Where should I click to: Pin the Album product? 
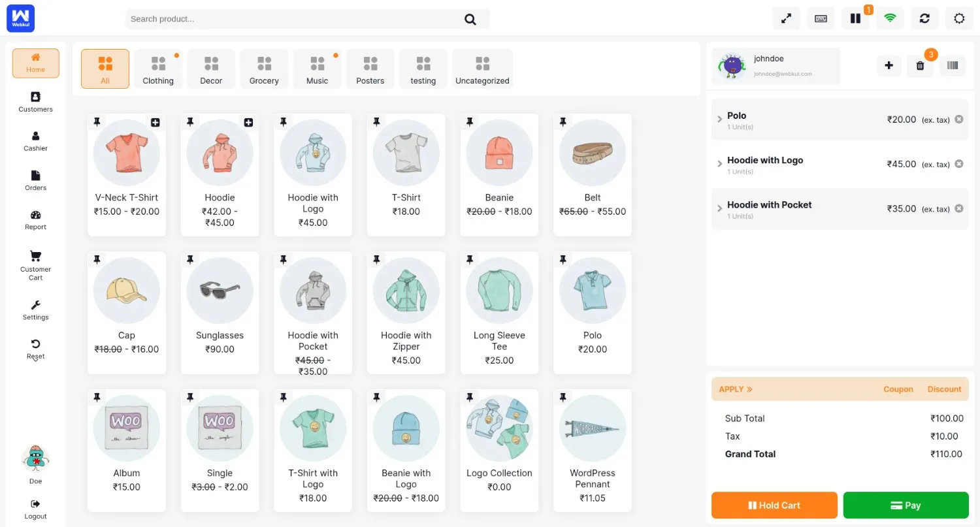(97, 397)
